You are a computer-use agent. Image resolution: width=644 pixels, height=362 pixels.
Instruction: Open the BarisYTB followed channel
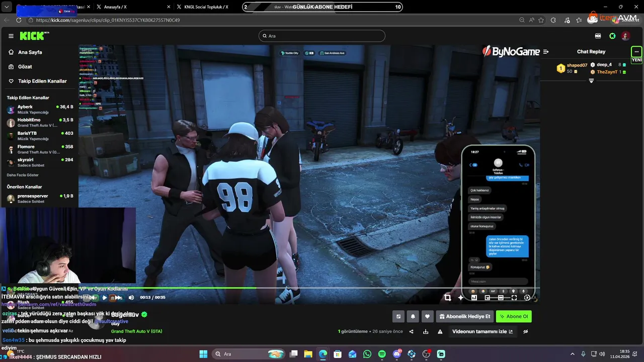[x=40, y=136]
